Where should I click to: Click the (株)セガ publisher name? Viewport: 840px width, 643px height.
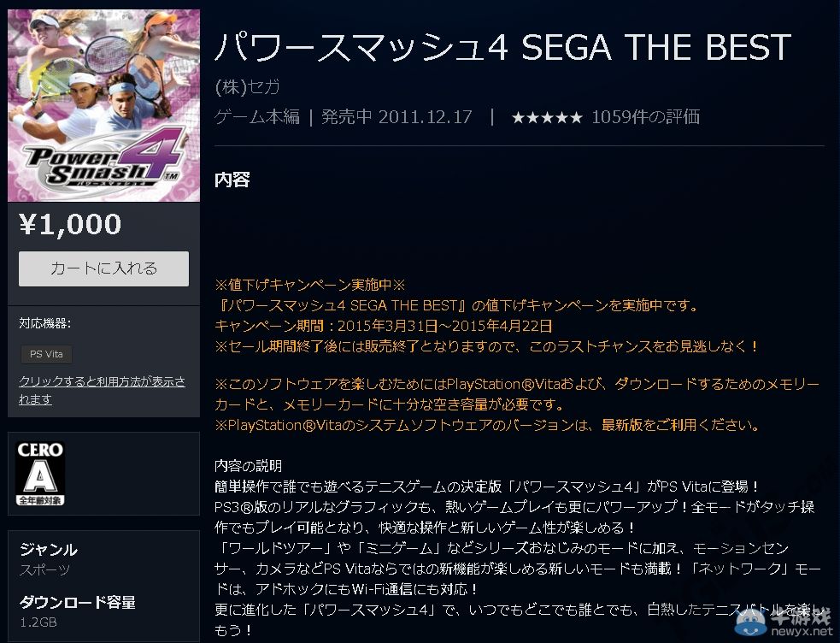coord(247,87)
